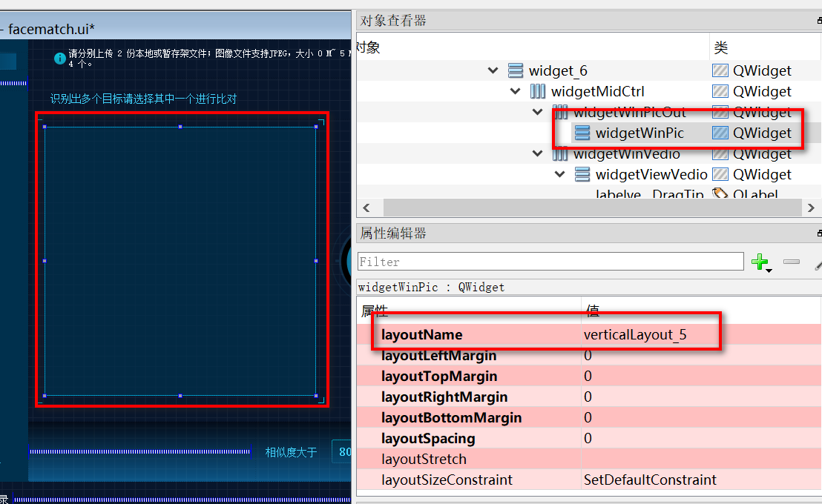Collapse the widgetMidCtrl tree node
This screenshot has height=504, width=822.
coord(516,91)
